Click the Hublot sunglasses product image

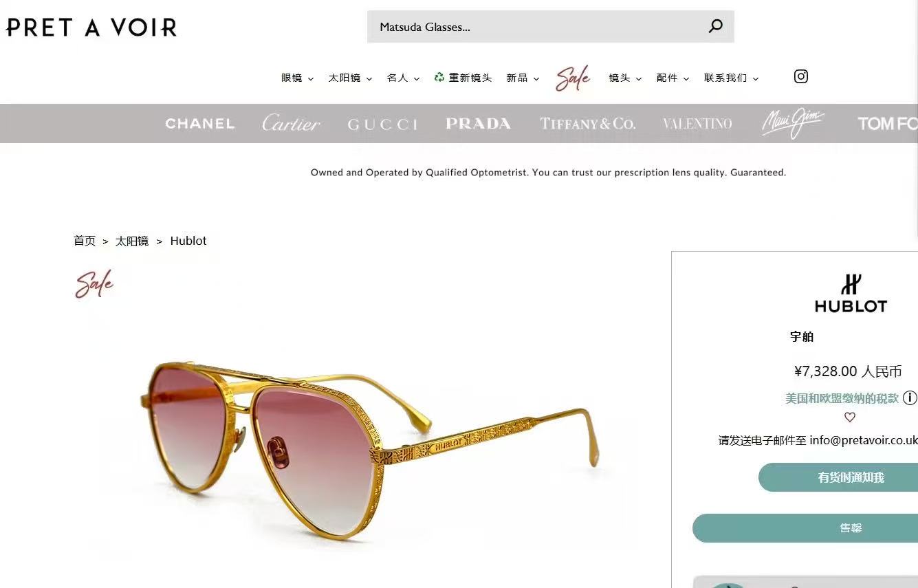(x=369, y=448)
